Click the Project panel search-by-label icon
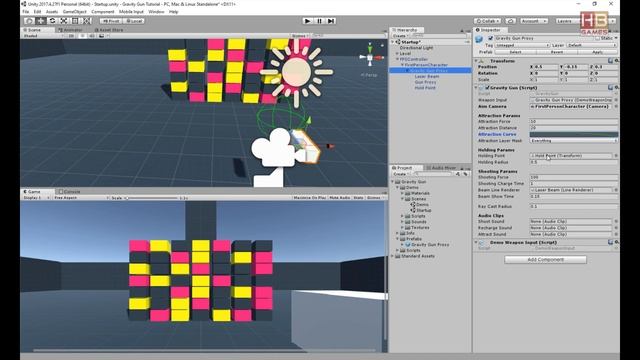Viewport: 640px width, 360px height. (x=465, y=174)
